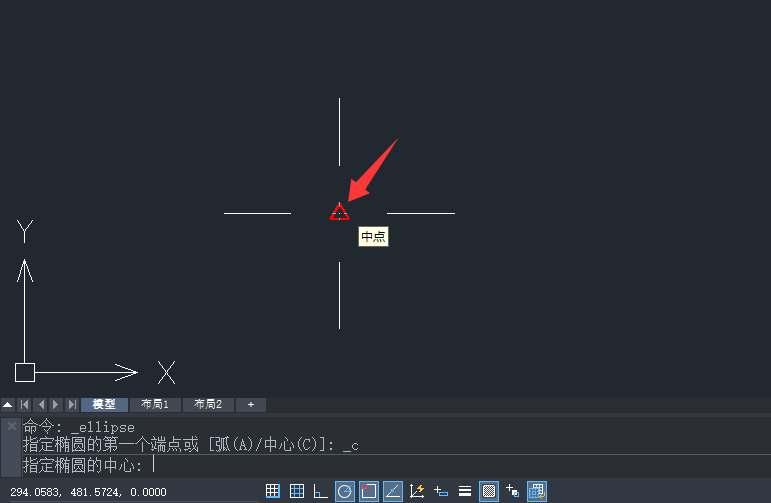The height and width of the screenshot is (503, 771).
Task: Enable ortho mode in the status bar
Action: 321,491
